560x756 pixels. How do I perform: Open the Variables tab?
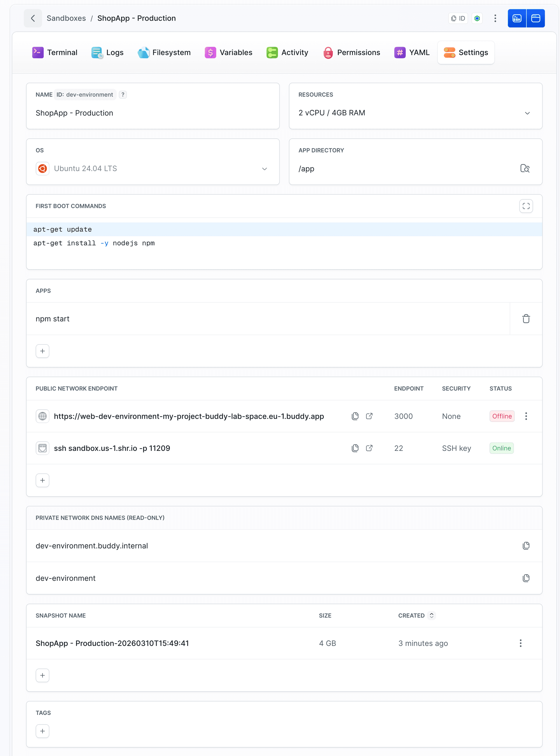point(228,52)
